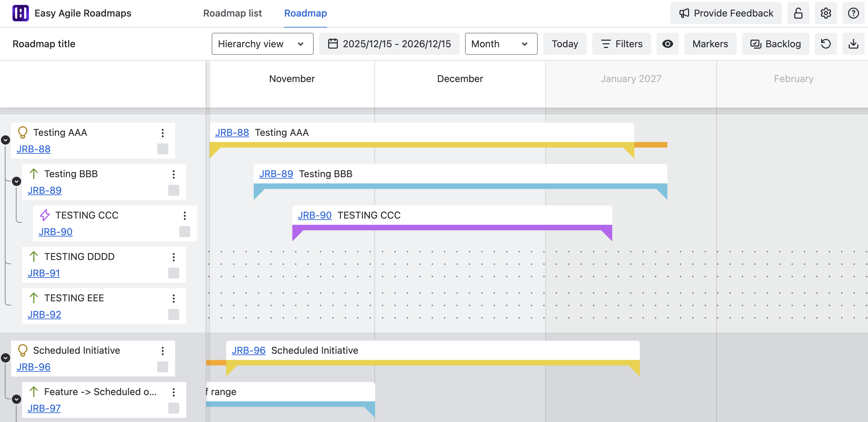
Task: Click the Provide Feedback button
Action: pos(726,13)
